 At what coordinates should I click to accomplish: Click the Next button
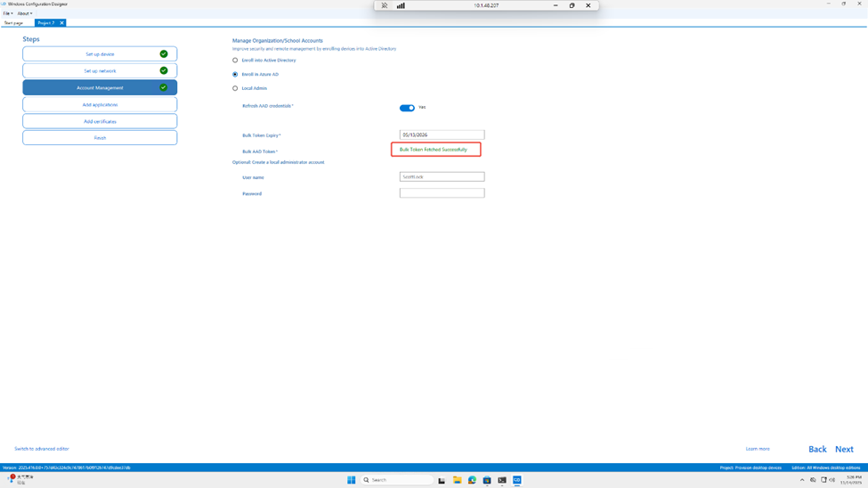click(844, 449)
